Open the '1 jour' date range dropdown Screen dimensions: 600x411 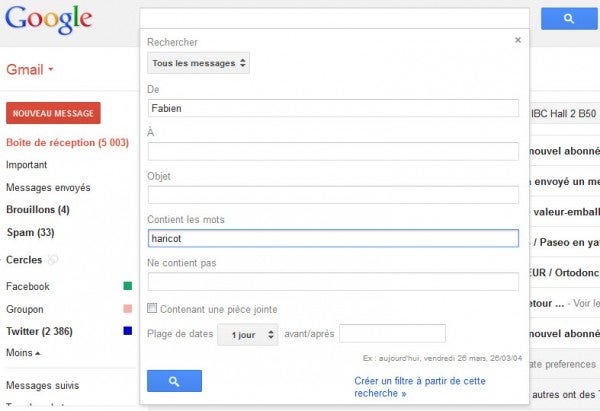(x=248, y=335)
